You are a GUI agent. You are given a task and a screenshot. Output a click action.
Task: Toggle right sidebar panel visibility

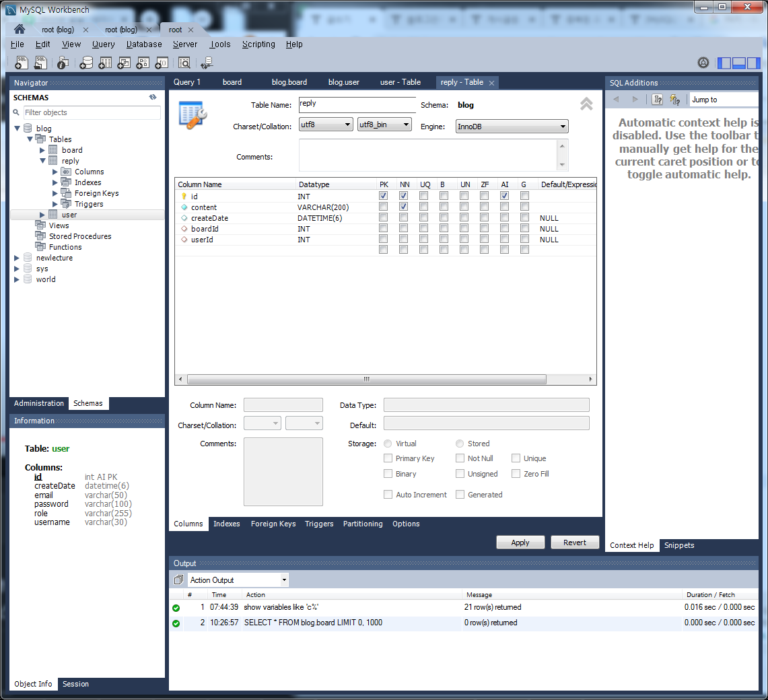754,63
